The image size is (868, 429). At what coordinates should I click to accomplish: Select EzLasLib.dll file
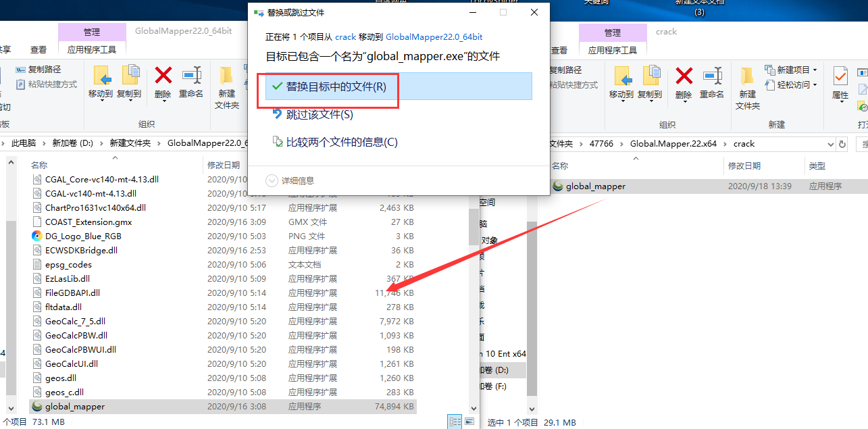pyautogui.click(x=68, y=278)
